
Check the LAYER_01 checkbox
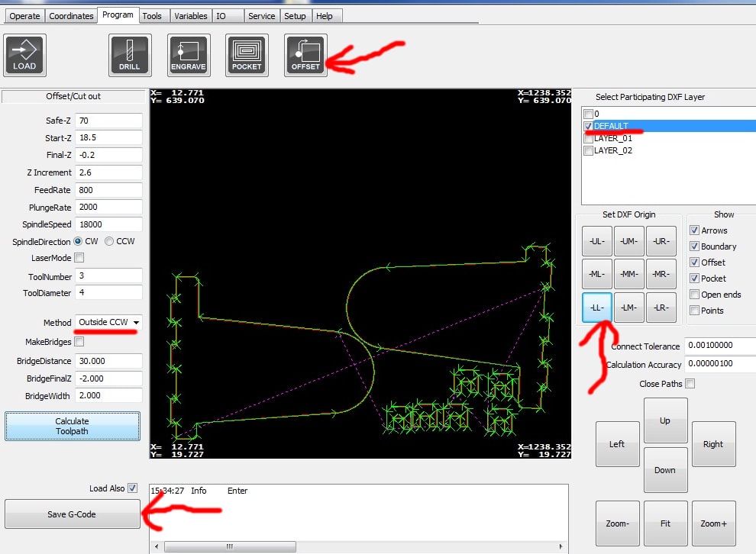[x=588, y=138]
